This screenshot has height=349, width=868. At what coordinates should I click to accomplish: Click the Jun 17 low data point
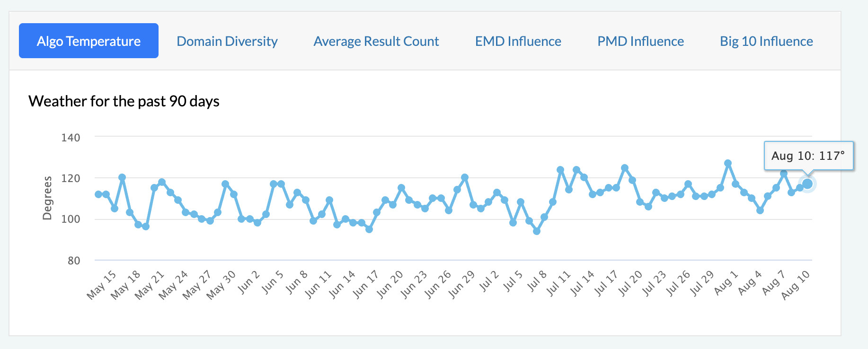pyautogui.click(x=369, y=229)
